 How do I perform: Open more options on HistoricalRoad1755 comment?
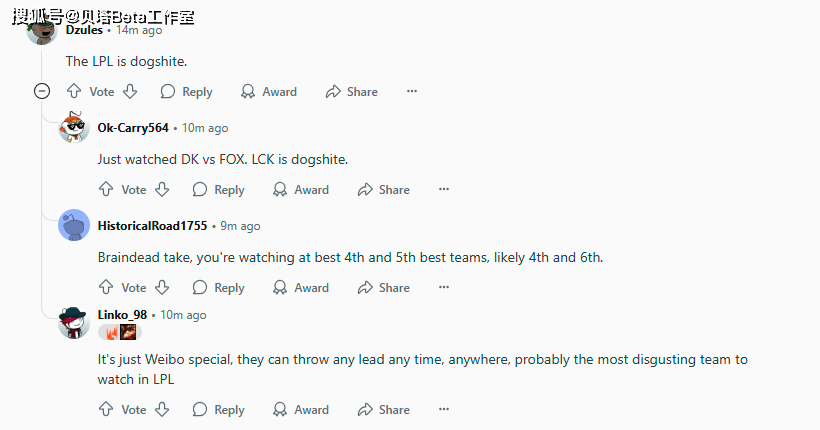click(444, 287)
